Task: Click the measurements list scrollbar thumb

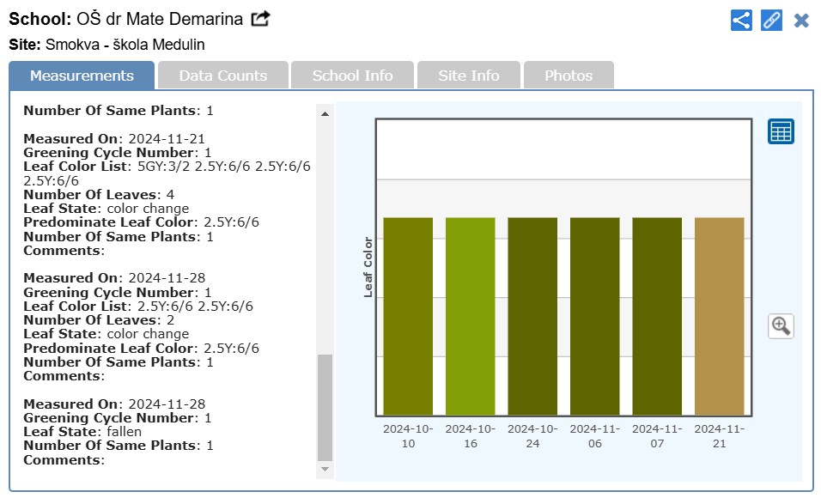Action: (x=325, y=408)
